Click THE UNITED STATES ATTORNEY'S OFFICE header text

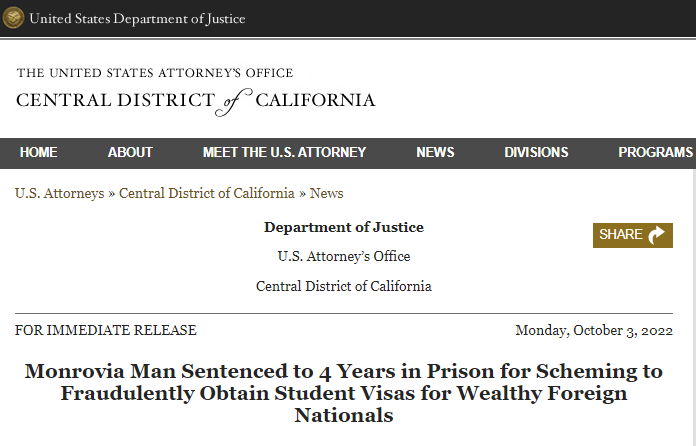pyautogui.click(x=155, y=73)
